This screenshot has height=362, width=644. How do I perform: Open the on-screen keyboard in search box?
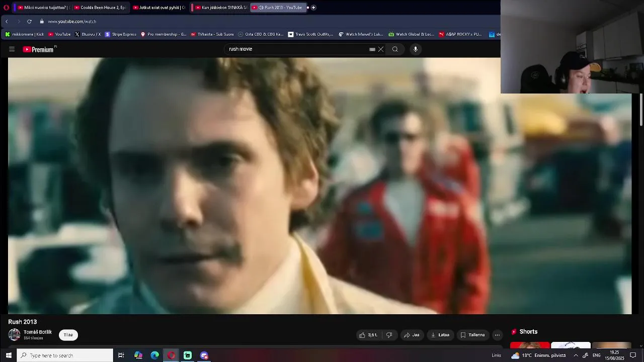click(372, 49)
